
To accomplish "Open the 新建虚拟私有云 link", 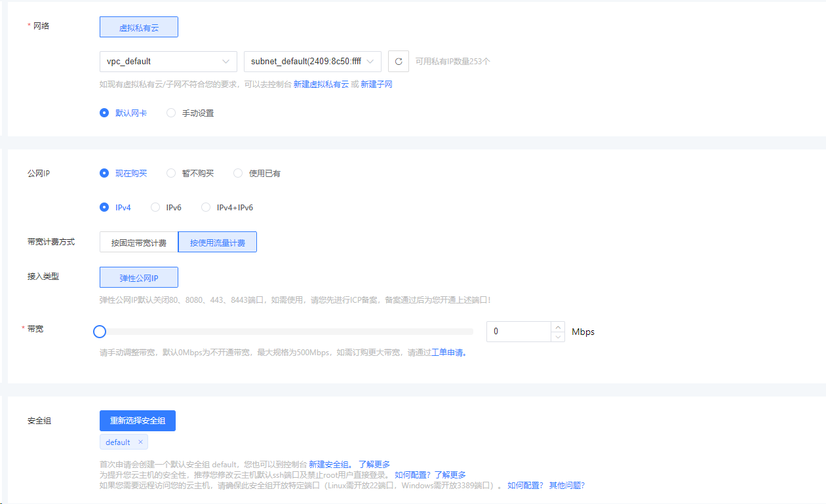I will (321, 85).
